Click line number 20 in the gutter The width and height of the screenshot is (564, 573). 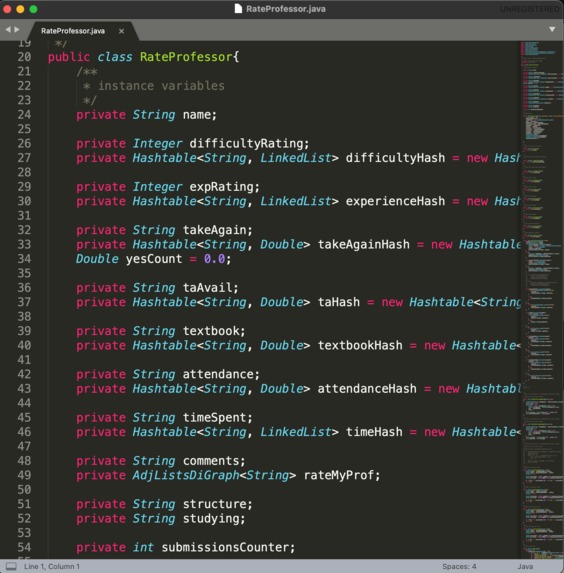click(x=24, y=57)
